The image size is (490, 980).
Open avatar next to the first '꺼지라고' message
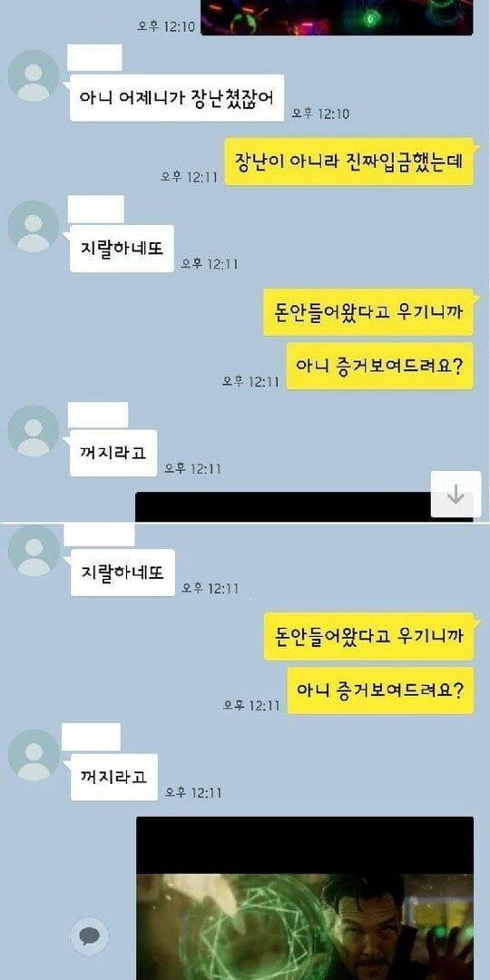(x=34, y=431)
